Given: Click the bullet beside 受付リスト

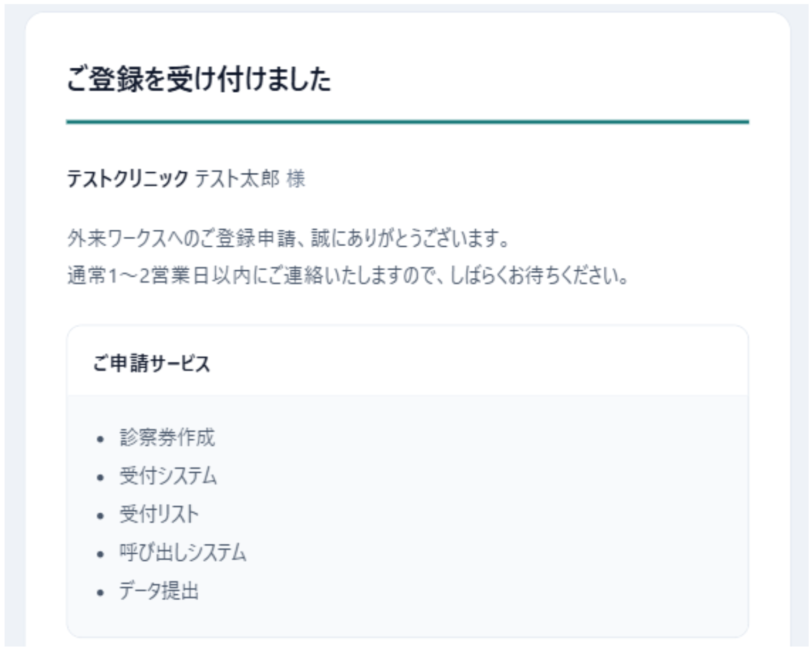Looking at the screenshot, I should pos(101,516).
